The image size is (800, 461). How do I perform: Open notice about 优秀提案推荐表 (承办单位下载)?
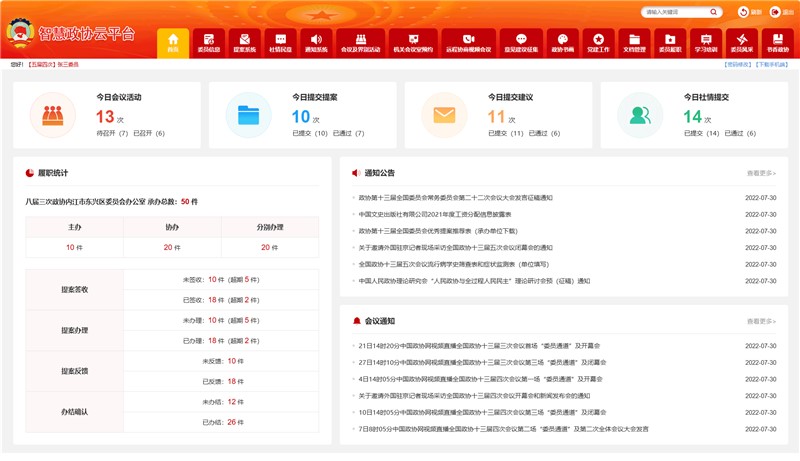(438, 231)
